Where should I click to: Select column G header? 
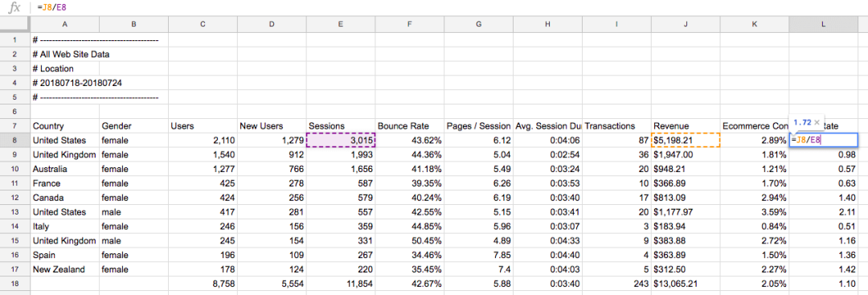pyautogui.click(x=479, y=24)
